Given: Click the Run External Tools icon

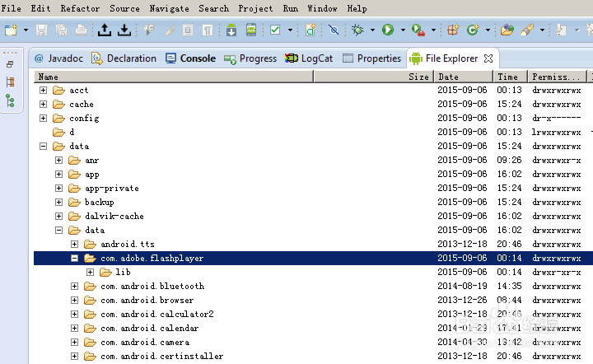Looking at the screenshot, I should (418, 30).
